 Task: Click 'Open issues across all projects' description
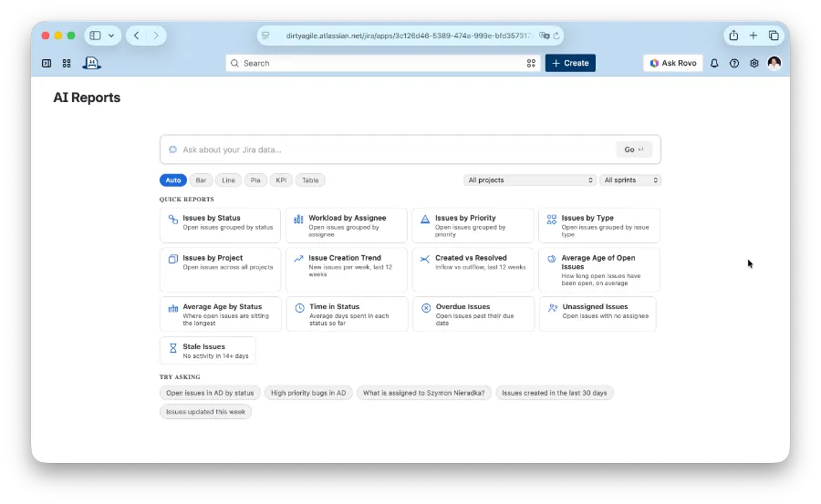pyautogui.click(x=228, y=267)
